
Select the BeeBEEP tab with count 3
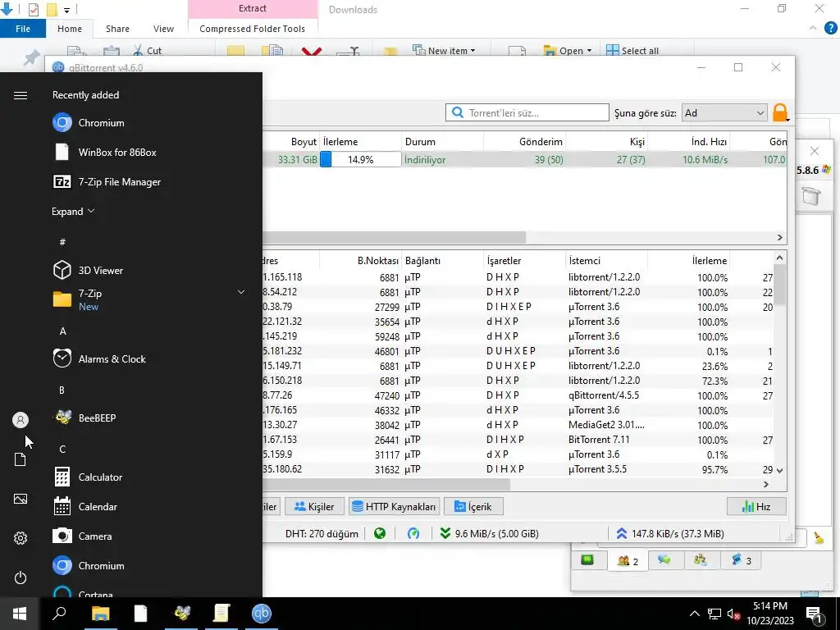pos(742,560)
